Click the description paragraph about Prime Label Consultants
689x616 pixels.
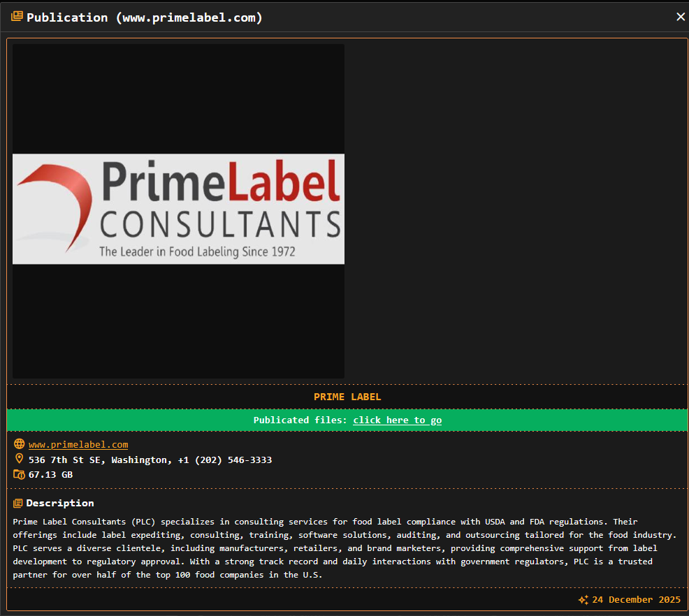point(344,548)
